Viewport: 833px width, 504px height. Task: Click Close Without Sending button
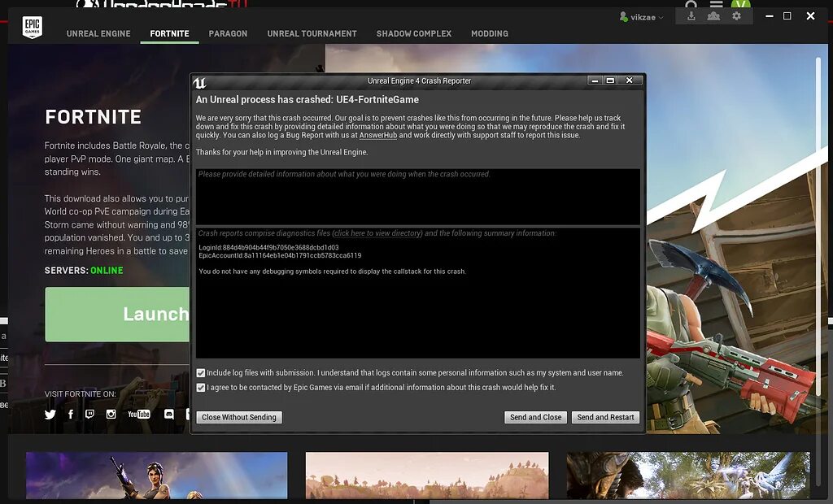(239, 418)
